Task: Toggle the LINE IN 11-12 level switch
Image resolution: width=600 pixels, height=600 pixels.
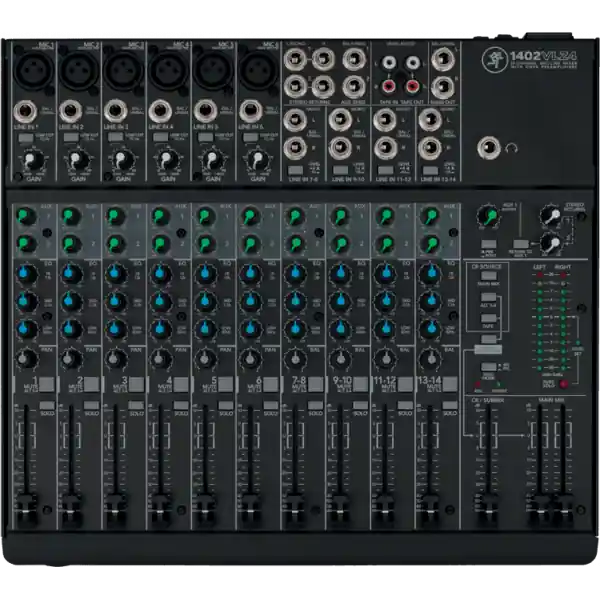Action: 385,170
